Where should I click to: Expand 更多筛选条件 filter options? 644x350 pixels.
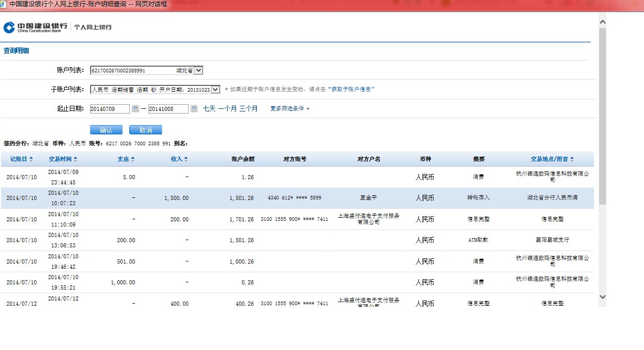(x=290, y=109)
